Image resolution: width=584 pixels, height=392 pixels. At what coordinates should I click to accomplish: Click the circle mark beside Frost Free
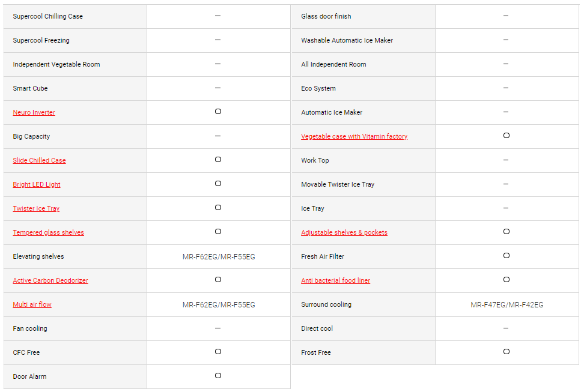point(506,351)
